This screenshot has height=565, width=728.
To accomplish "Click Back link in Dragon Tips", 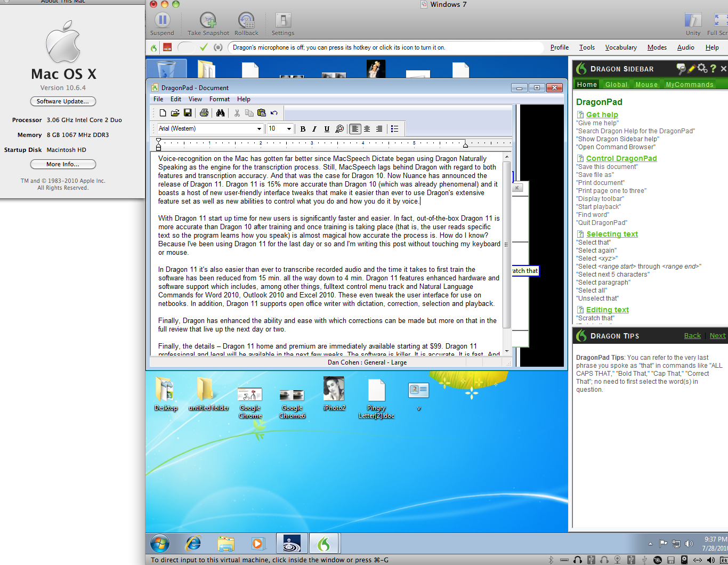I will pos(692,335).
